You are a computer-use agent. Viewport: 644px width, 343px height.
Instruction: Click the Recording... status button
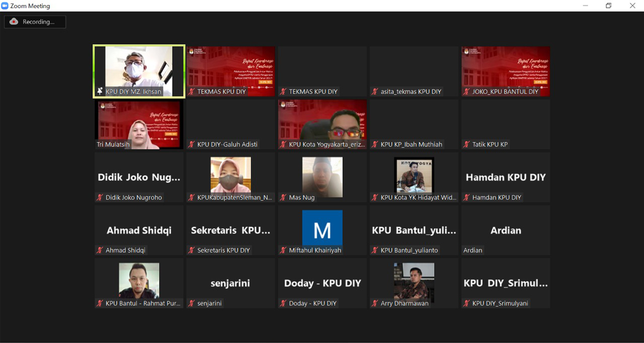35,22
